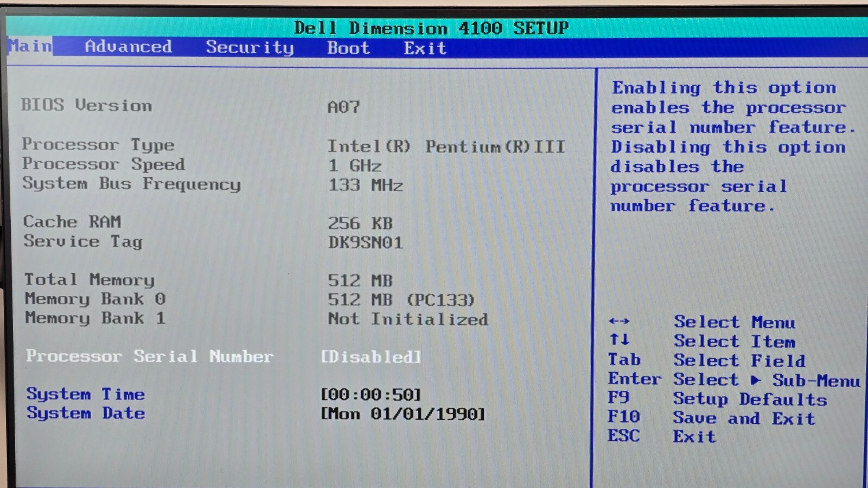Viewport: 868px width, 488px height.
Task: Open the Security menu tab
Action: [250, 48]
